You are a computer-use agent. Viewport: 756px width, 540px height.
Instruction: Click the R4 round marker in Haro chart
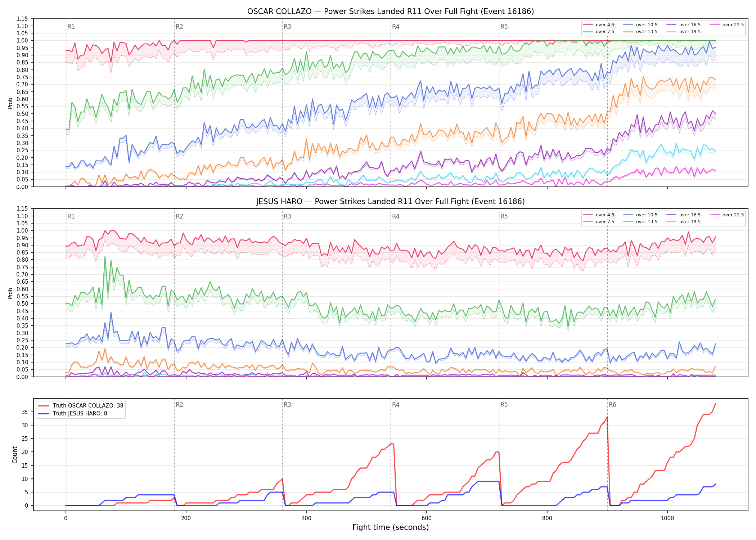click(x=396, y=216)
